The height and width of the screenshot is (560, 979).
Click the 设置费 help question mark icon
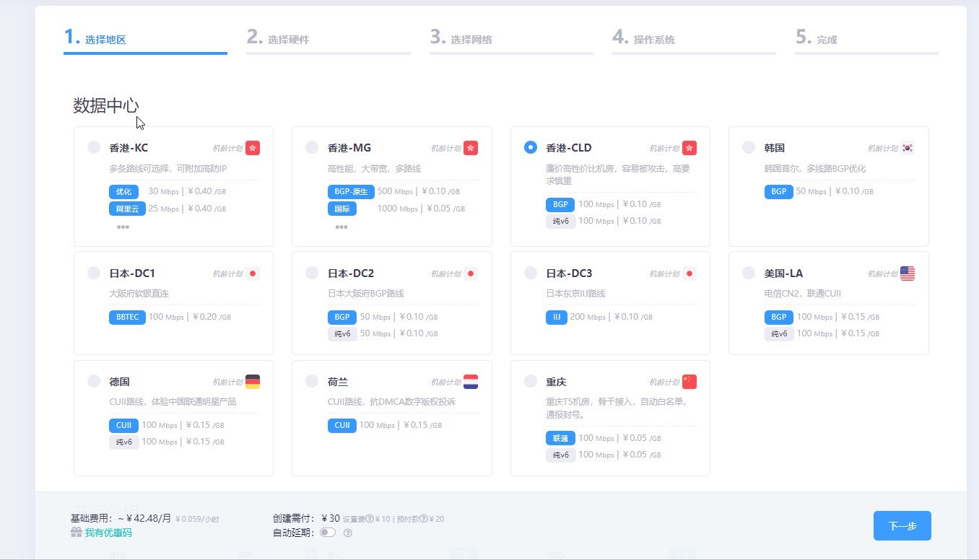click(x=370, y=519)
